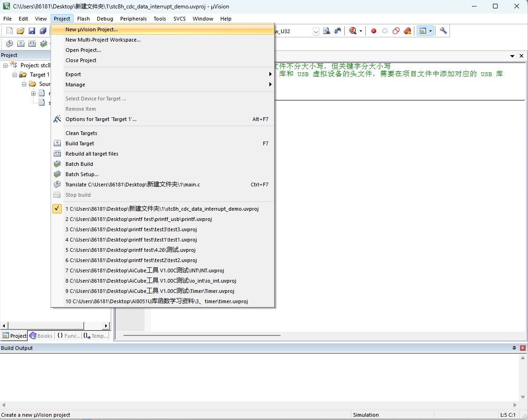Click the Enable/Disable Breakpoint icon
The width and height of the screenshot is (528, 420).
point(385,31)
